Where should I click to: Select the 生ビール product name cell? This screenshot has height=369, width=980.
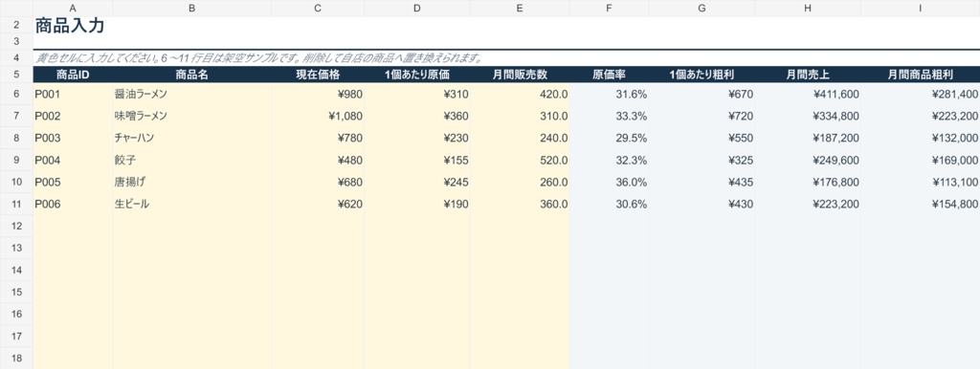tap(191, 205)
